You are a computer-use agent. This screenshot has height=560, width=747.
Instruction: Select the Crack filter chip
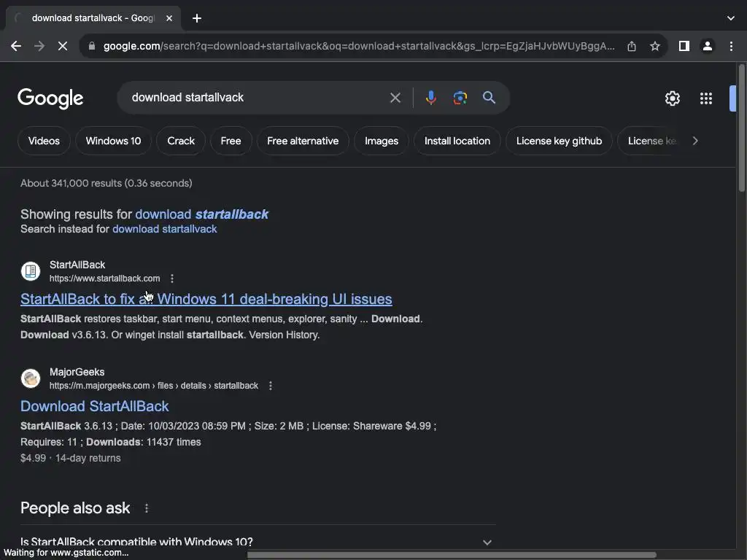pos(181,141)
